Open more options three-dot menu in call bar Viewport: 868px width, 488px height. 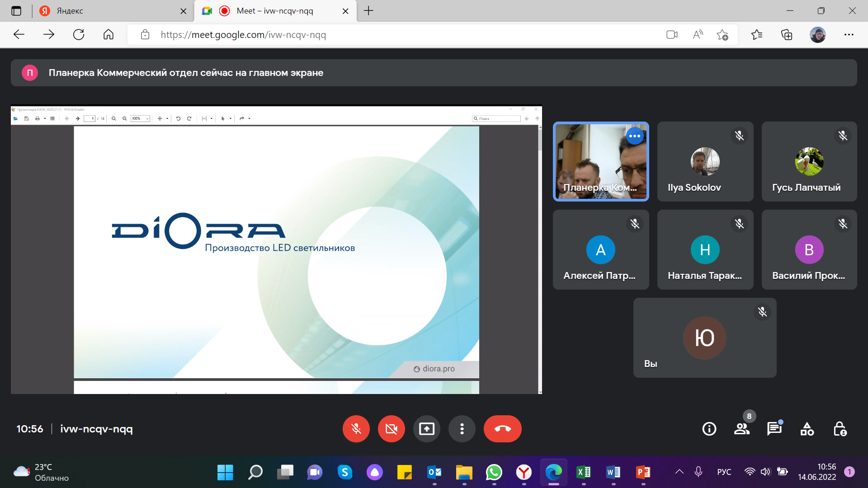(x=462, y=428)
